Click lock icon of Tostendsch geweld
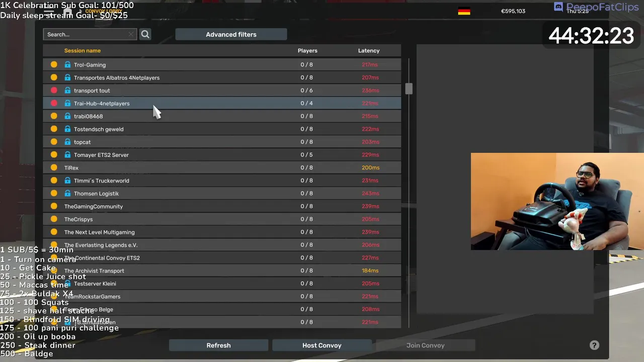This screenshot has height=362, width=644. 67,129
